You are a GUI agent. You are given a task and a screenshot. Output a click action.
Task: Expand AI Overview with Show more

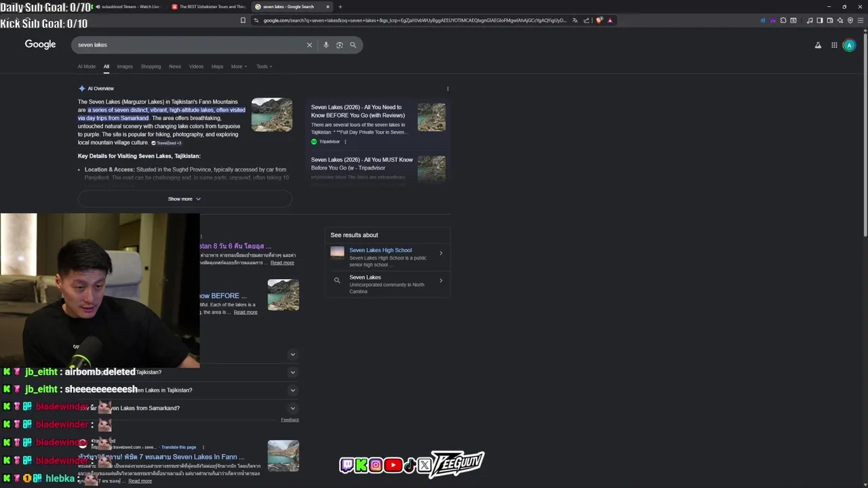184,199
